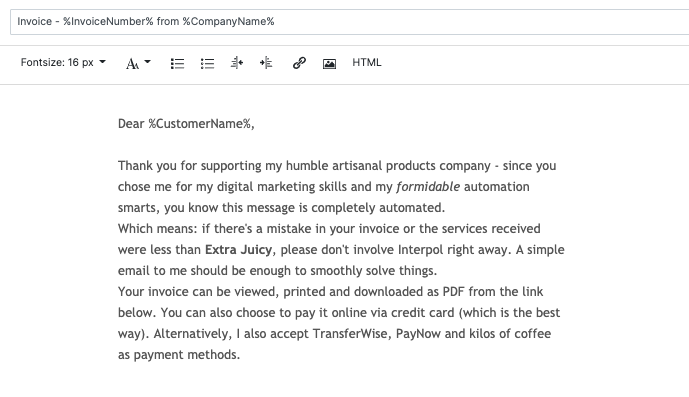Click the line starting 'below. You can also choose'
This screenshot has width=689, height=397.
coord(339,313)
